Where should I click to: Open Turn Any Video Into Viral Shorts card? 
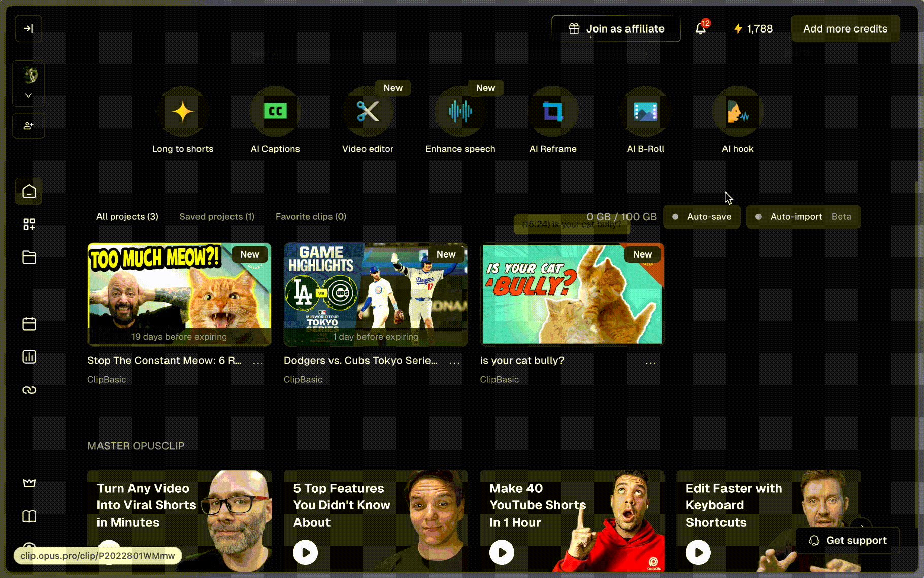pyautogui.click(x=179, y=521)
